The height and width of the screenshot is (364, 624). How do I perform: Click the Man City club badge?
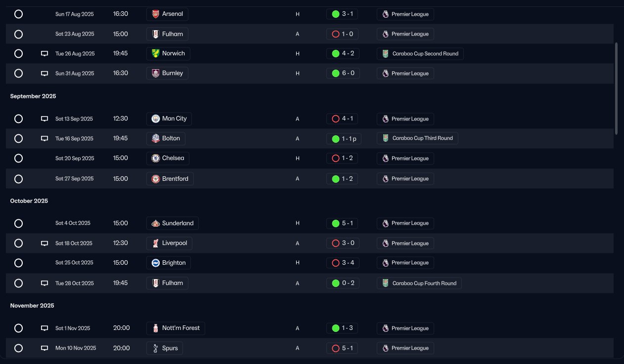156,119
